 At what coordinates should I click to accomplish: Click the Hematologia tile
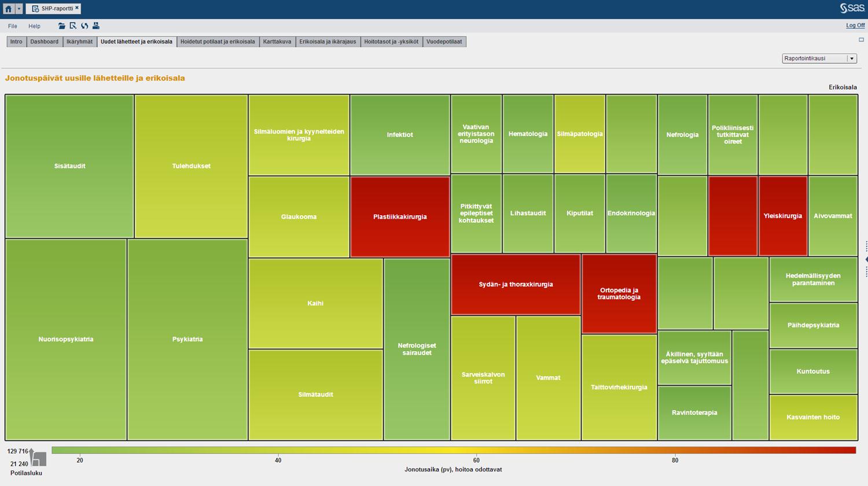click(x=528, y=134)
